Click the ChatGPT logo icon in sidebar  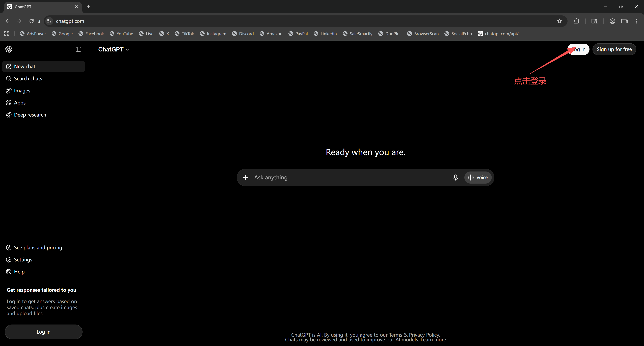pos(9,49)
